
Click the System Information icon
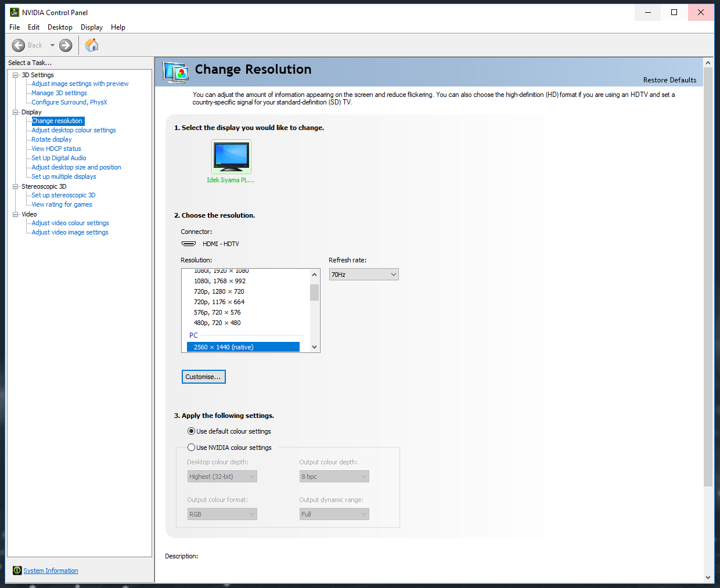(x=17, y=571)
